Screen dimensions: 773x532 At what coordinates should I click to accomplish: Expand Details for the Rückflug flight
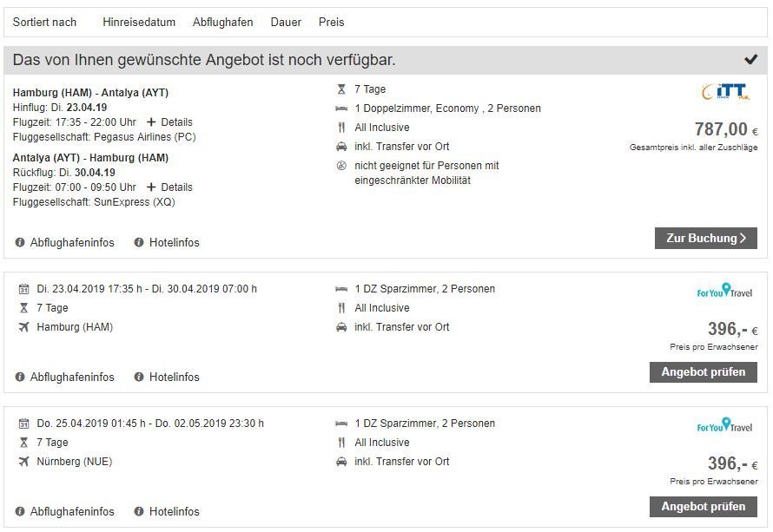click(170, 187)
